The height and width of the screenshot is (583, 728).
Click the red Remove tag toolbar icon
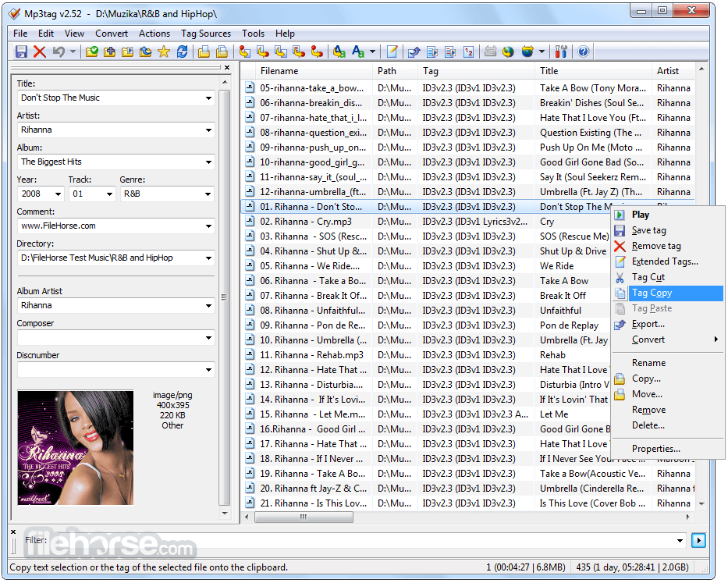[39, 52]
